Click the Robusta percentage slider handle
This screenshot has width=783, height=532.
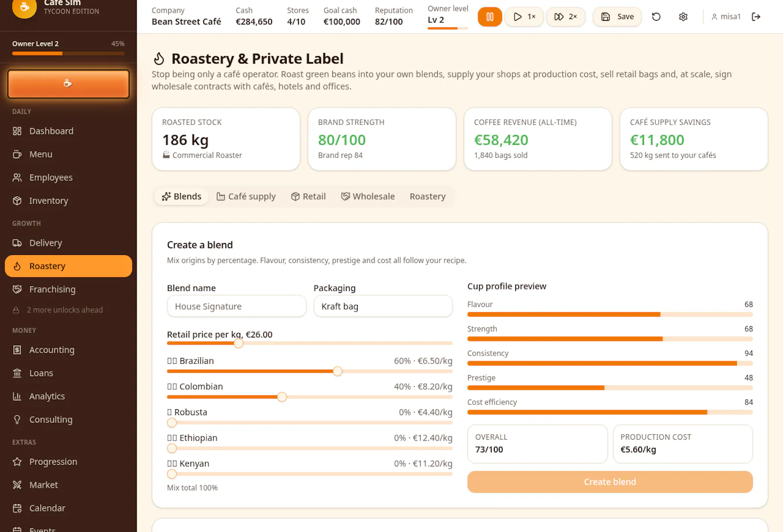click(172, 423)
